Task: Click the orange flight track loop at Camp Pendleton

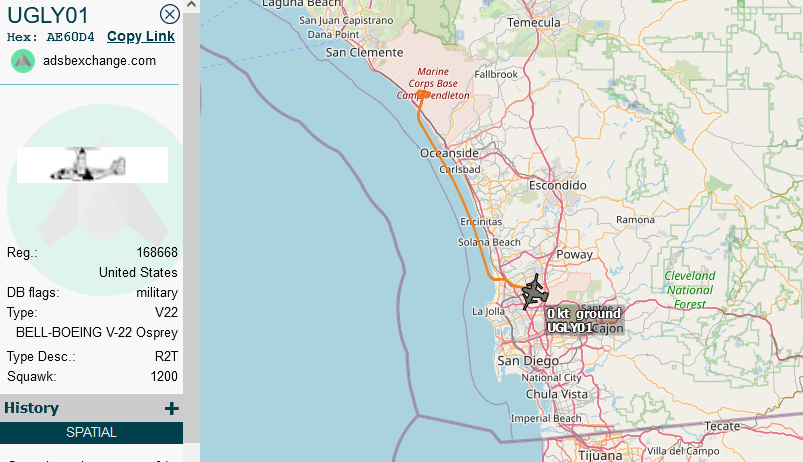Action: (422, 94)
